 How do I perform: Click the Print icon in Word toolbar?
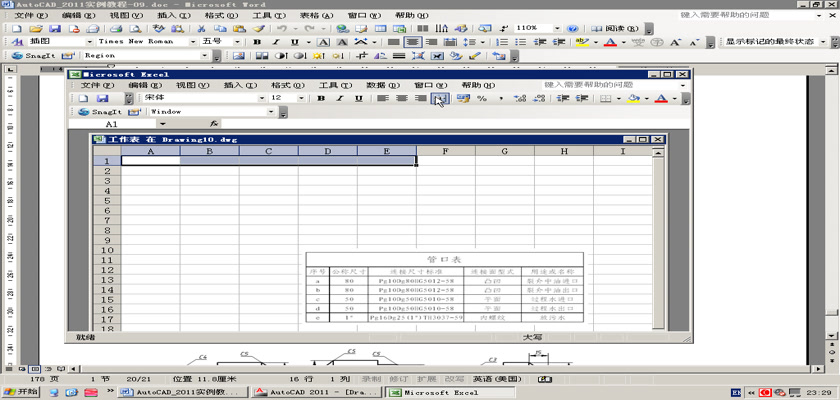tap(116, 28)
